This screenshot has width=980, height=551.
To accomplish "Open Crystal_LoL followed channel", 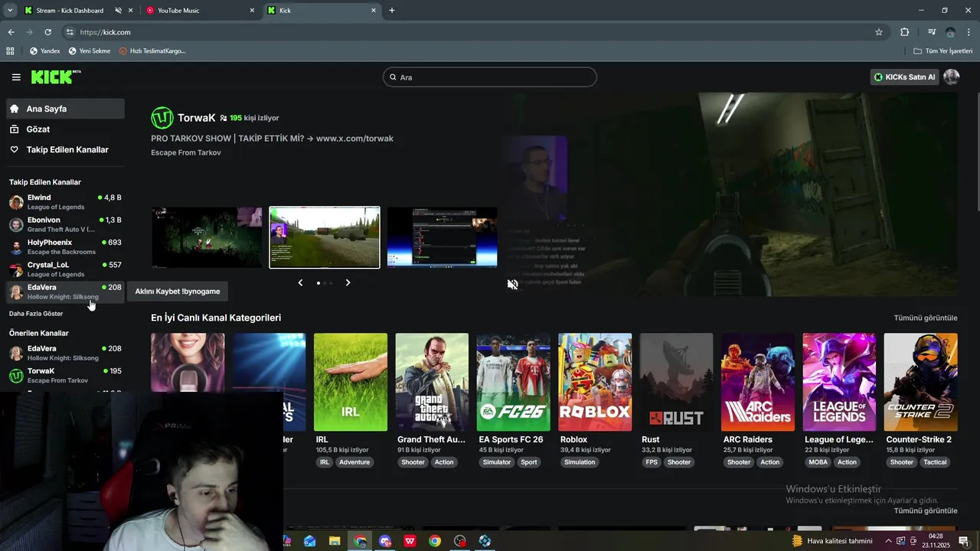I will click(x=65, y=269).
